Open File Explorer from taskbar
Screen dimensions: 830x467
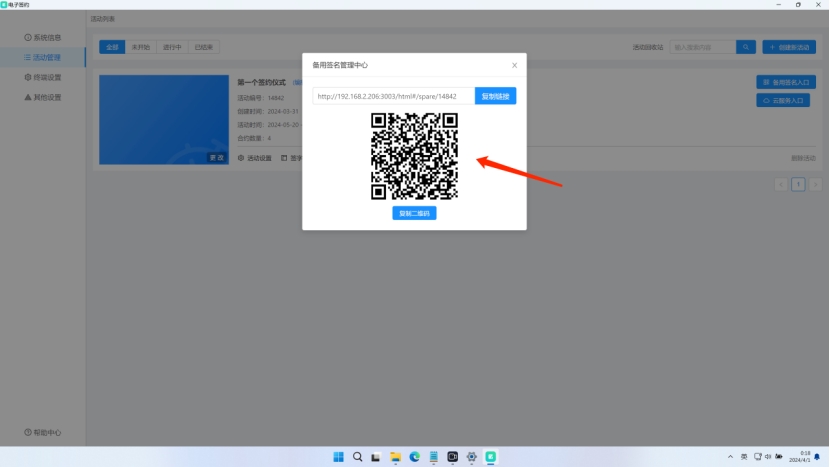pos(395,456)
